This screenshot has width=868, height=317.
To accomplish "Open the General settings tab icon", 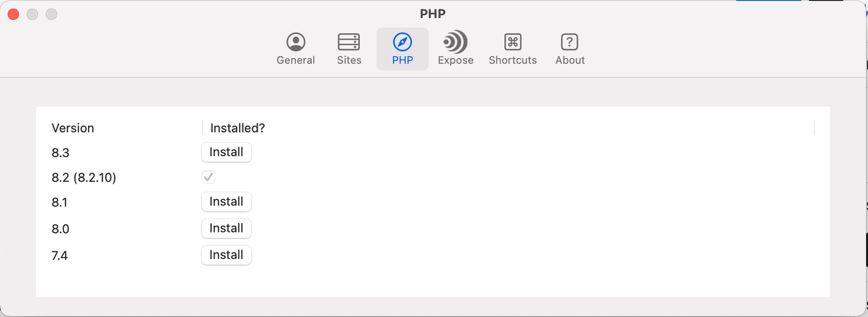I will coord(296,42).
